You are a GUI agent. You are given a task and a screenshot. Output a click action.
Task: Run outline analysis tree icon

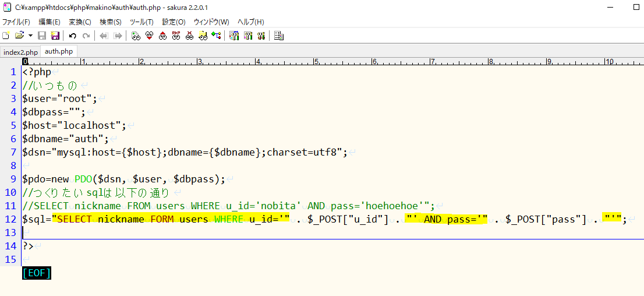click(216, 36)
